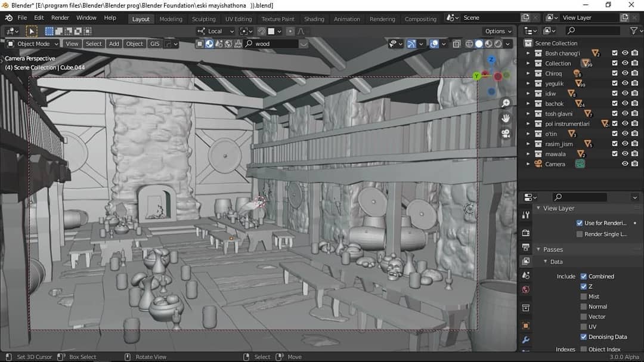
Task: Switch to the Modeling workspace tab
Action: pos(171,19)
